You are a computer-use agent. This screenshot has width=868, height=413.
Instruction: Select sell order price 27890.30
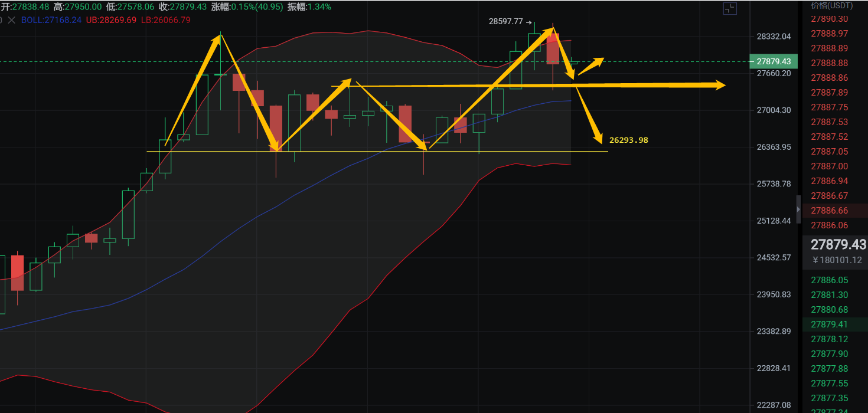[829, 19]
